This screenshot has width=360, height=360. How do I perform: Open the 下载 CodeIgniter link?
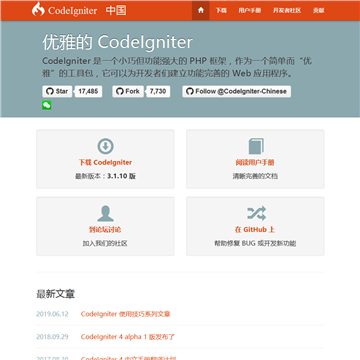[x=105, y=163]
